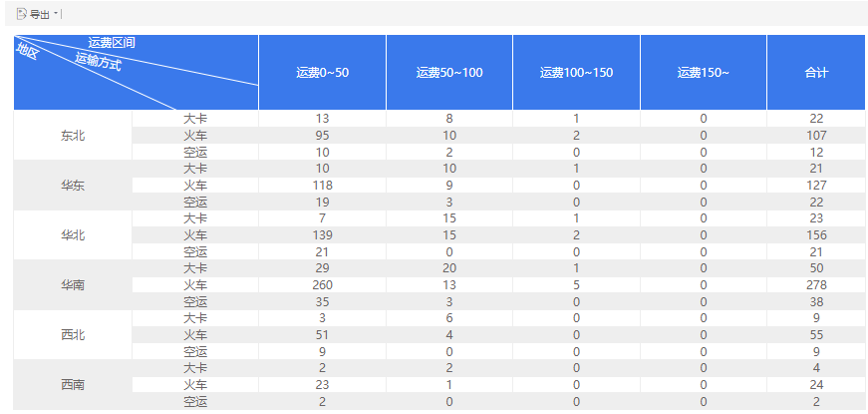Click the 运费100~150 column header
The height and width of the screenshot is (414, 868).
576,73
